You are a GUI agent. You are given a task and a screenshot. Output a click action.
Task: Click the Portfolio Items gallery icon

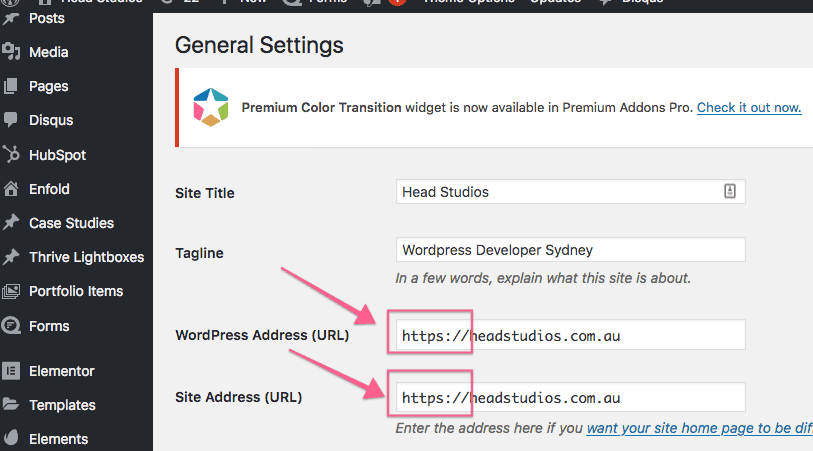click(x=11, y=291)
